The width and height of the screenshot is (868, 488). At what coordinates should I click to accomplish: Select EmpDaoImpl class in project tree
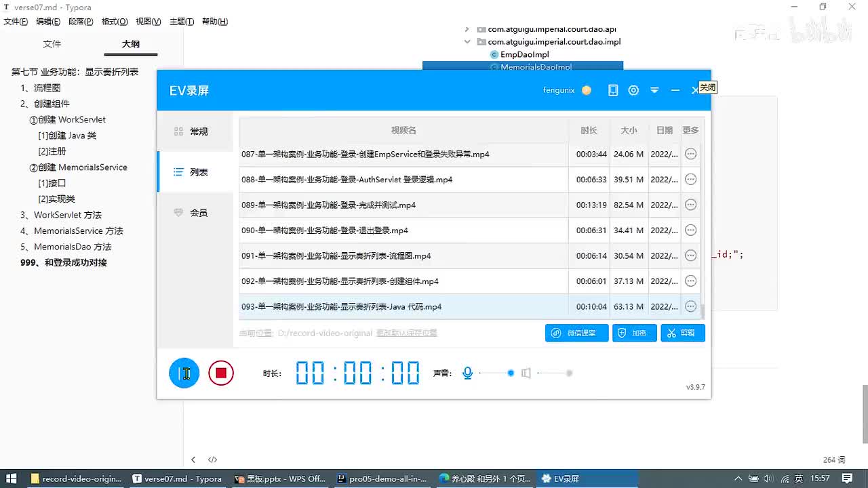pos(519,54)
